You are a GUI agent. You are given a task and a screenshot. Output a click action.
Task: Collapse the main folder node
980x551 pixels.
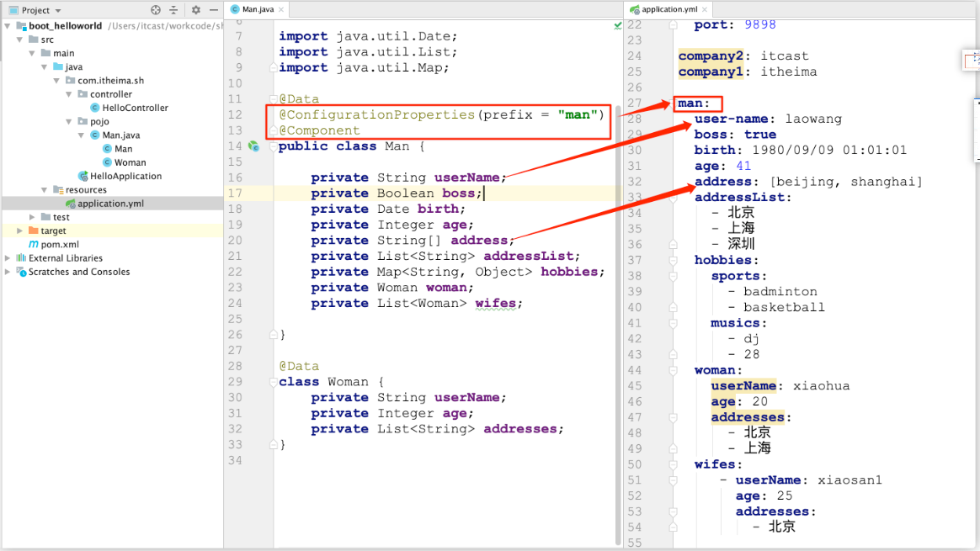pos(32,53)
